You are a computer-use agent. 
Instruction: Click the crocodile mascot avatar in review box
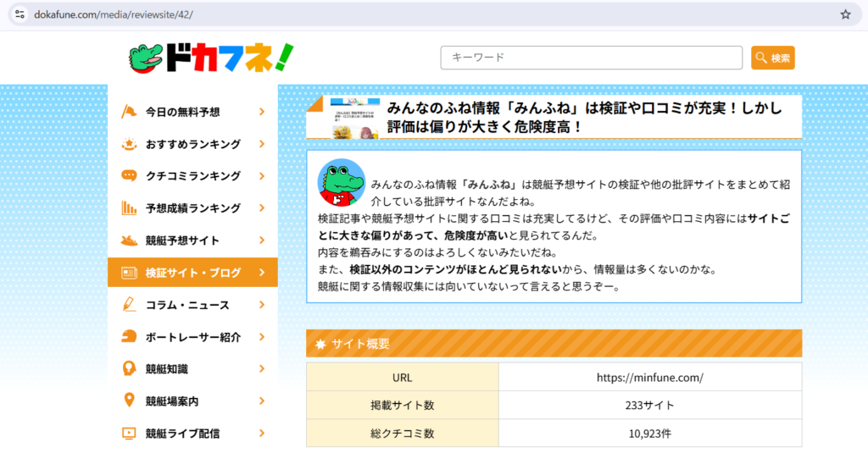(x=341, y=183)
